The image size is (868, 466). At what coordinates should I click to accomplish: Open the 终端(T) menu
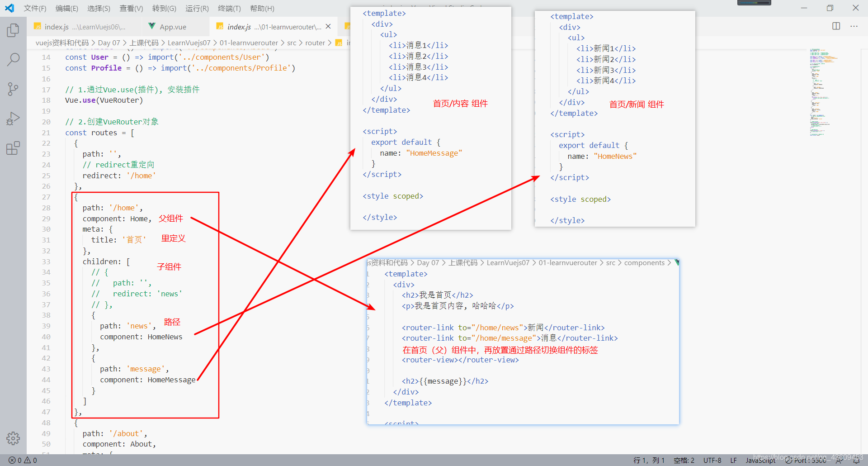click(x=229, y=8)
